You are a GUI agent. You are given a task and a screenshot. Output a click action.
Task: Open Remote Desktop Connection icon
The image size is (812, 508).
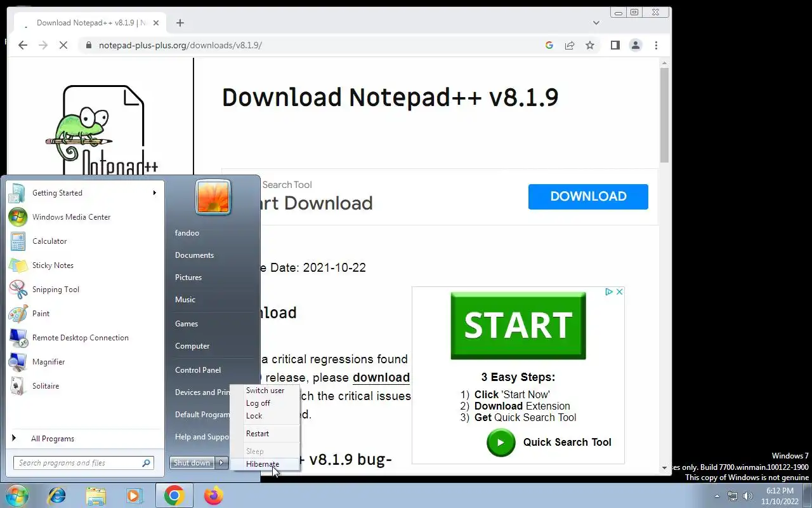coord(18,338)
